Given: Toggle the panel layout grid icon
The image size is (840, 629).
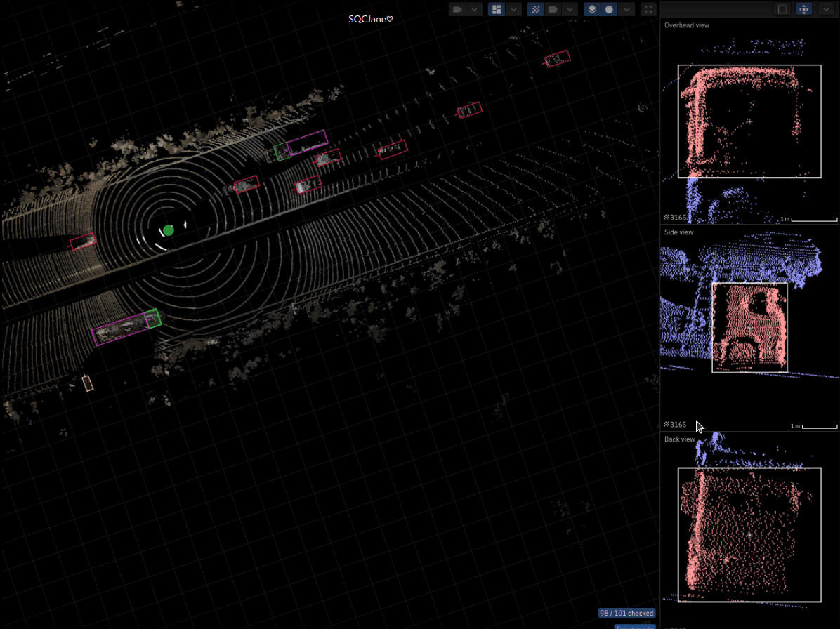Looking at the screenshot, I should point(497,10).
